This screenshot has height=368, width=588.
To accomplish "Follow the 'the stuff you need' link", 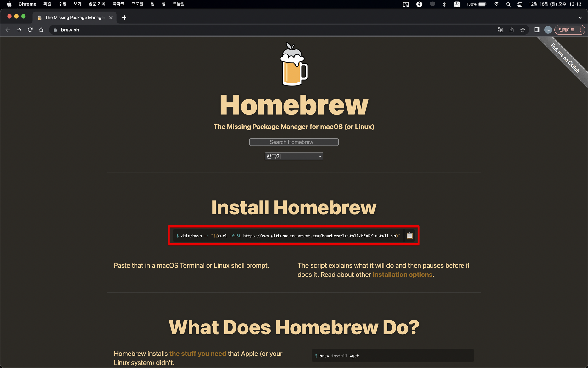I will (x=198, y=354).
